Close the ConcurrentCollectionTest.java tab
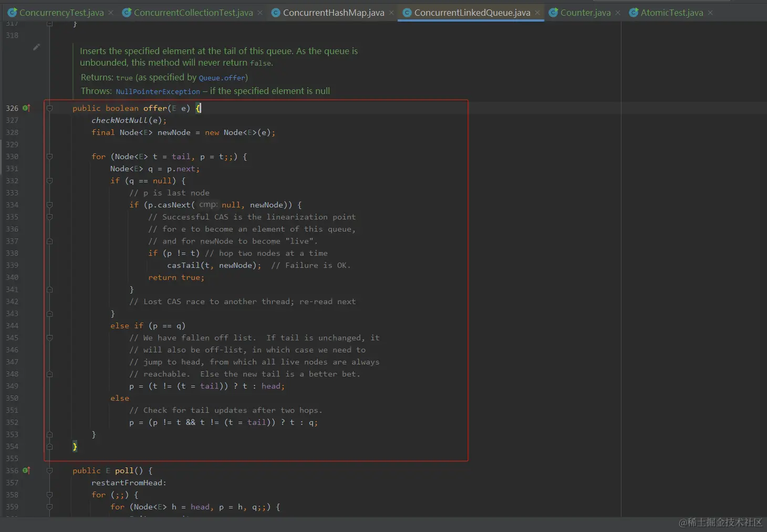 click(260, 13)
